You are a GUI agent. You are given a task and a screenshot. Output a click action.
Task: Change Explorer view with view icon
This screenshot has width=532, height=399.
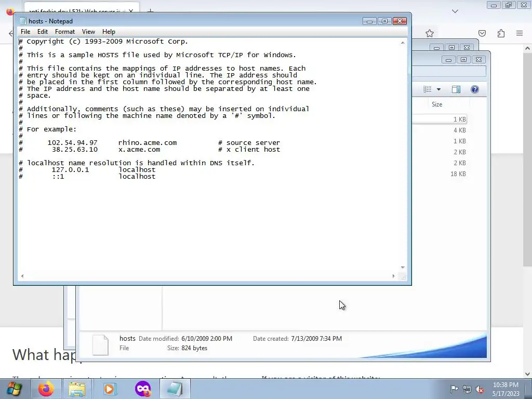click(x=428, y=89)
